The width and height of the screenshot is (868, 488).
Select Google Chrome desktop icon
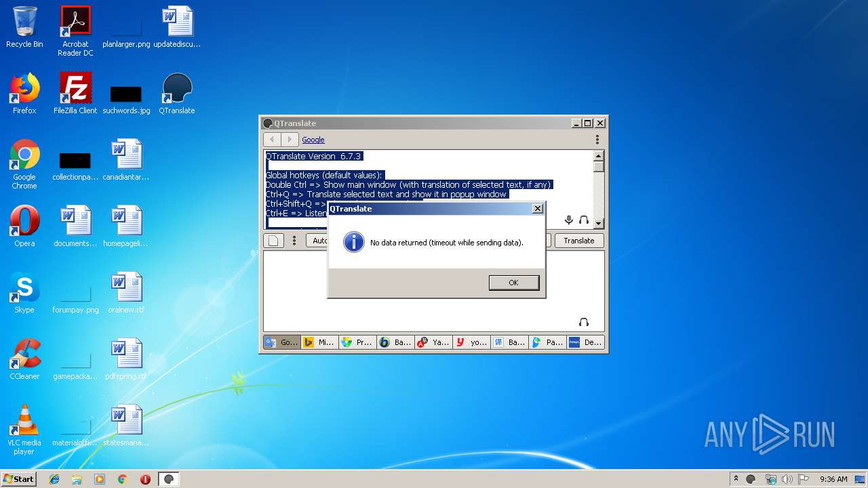24,163
